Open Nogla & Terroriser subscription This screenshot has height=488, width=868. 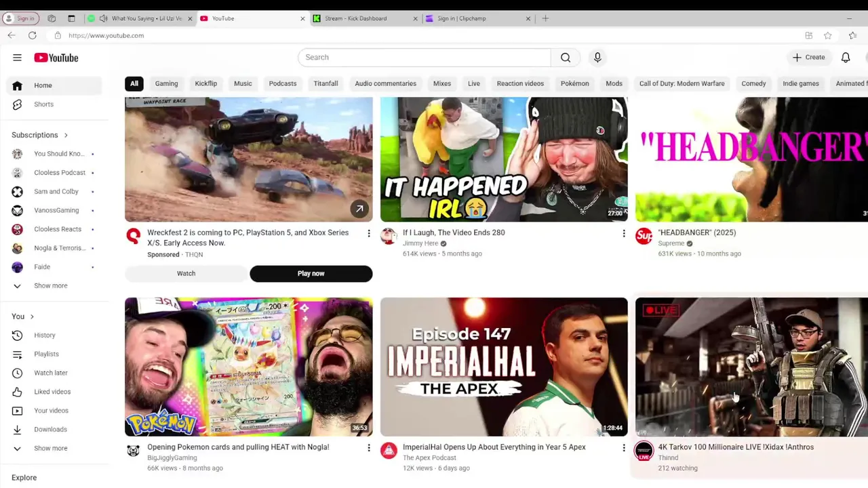tap(54, 248)
